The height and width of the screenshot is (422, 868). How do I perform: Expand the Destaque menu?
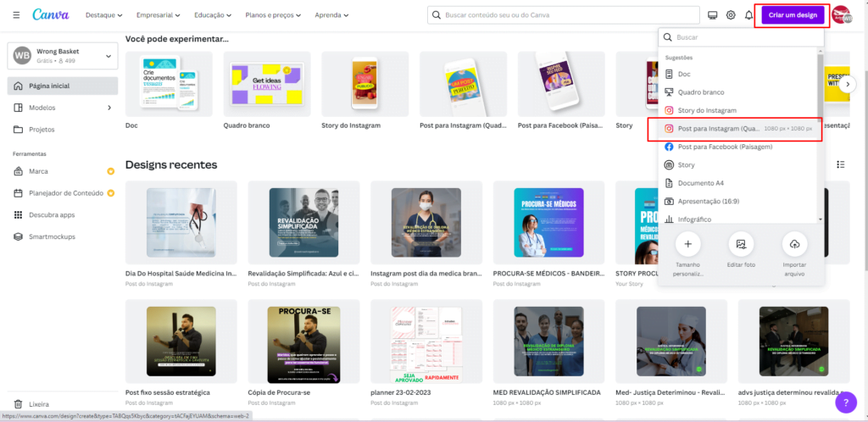[x=104, y=15]
